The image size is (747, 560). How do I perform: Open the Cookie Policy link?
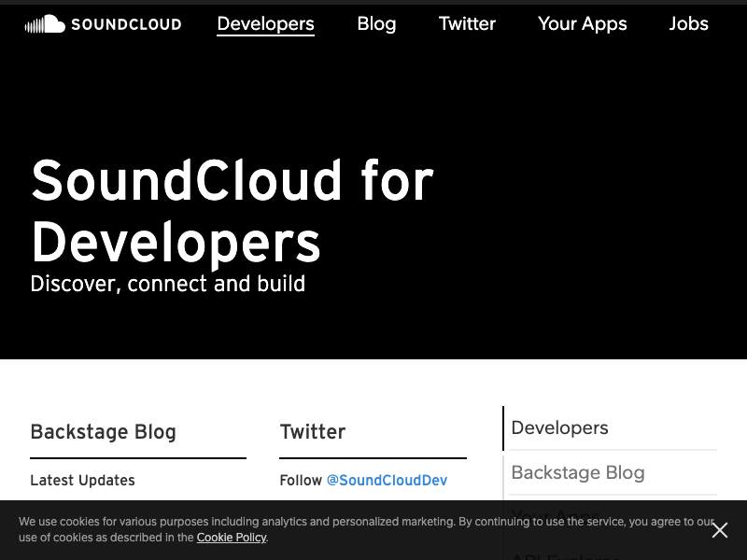(x=232, y=538)
